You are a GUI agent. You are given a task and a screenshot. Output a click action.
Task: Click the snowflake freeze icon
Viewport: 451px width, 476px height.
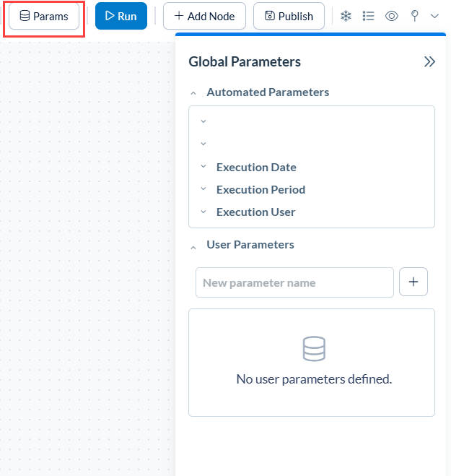(346, 16)
